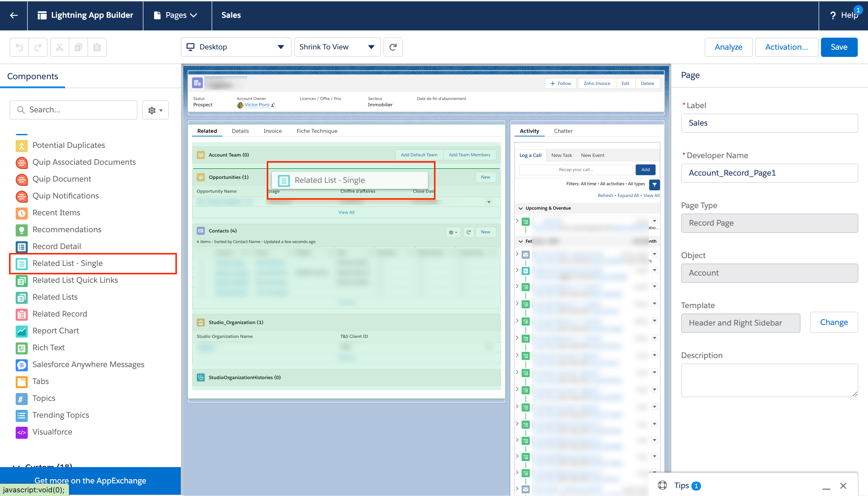Screen dimensions: 868x496
Task: Select the Related List - Single component
Action: click(93, 263)
